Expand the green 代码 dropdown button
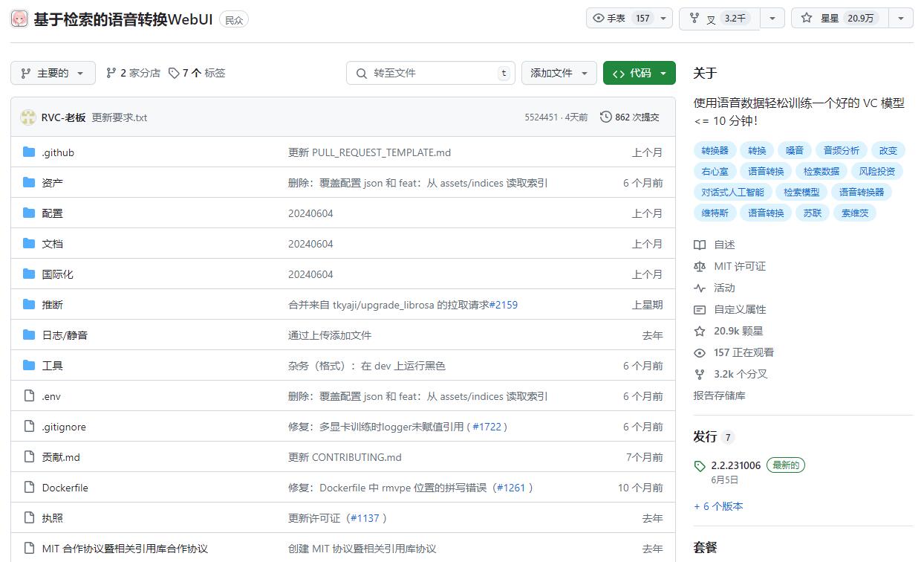Viewport: 924px width, 562px height. click(x=639, y=73)
